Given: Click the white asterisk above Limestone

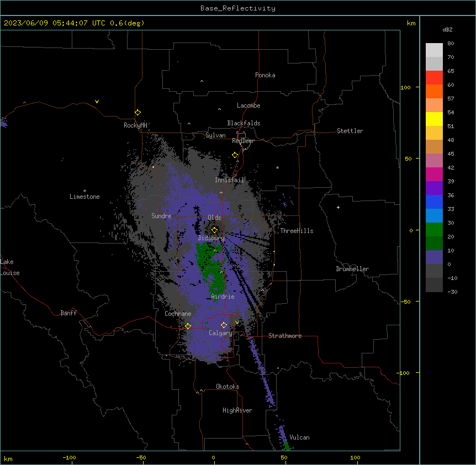Looking at the screenshot, I should click(84, 191).
